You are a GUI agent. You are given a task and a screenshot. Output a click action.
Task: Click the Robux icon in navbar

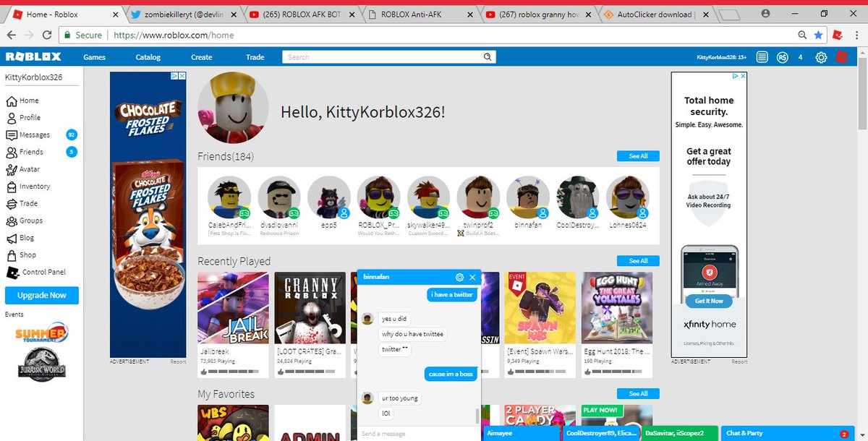click(782, 57)
